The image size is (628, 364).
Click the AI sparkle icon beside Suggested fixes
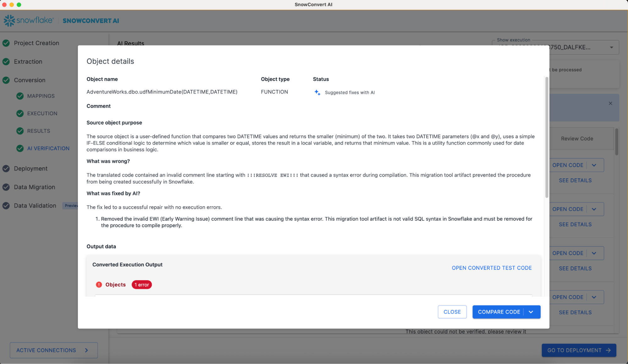coord(317,92)
